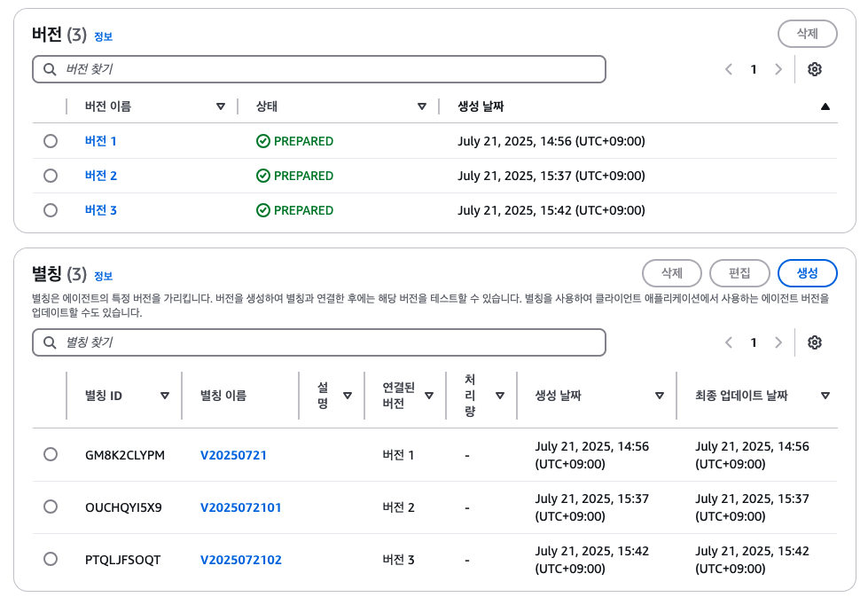Go to previous page in aliases table
Image resolution: width=868 pixels, height=605 pixels.
[x=729, y=342]
